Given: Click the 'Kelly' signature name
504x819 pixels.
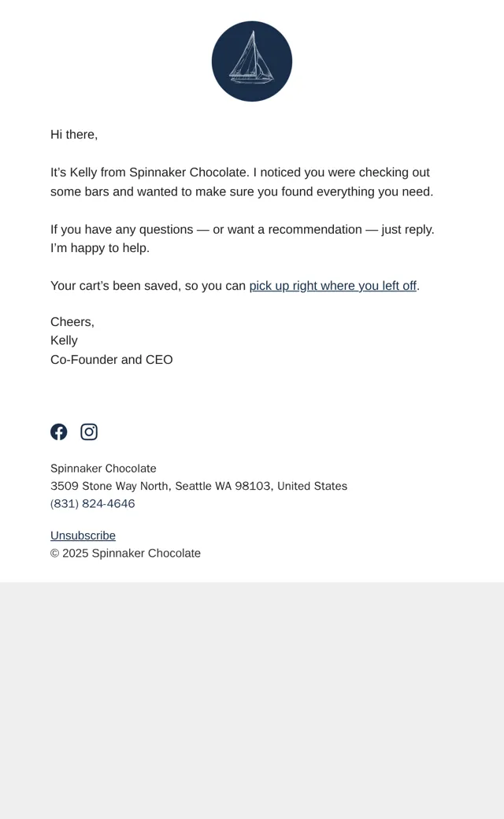Looking at the screenshot, I should (64, 340).
